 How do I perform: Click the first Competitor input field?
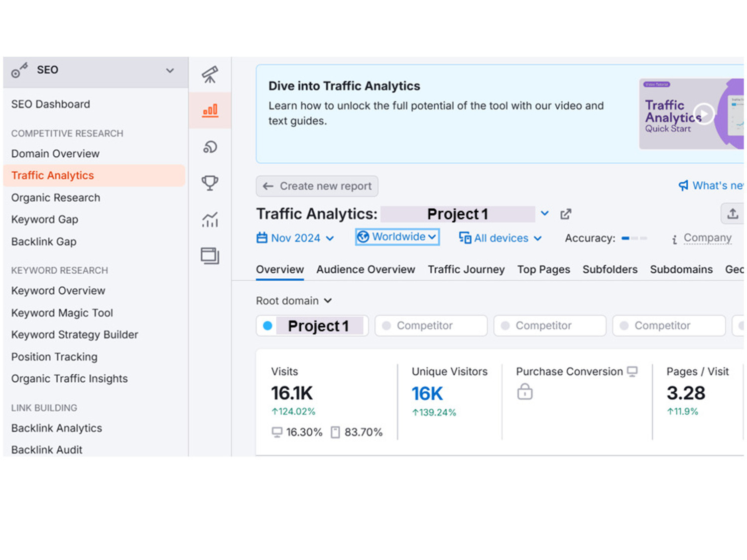tap(431, 326)
